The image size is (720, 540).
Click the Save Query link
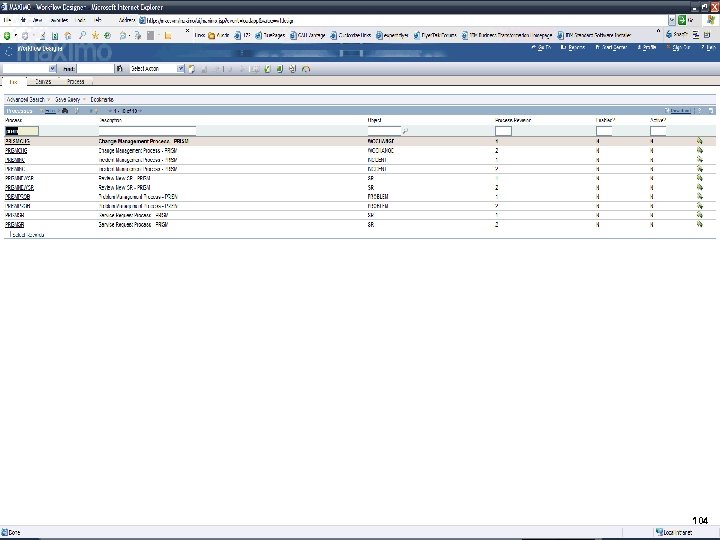tap(68, 100)
